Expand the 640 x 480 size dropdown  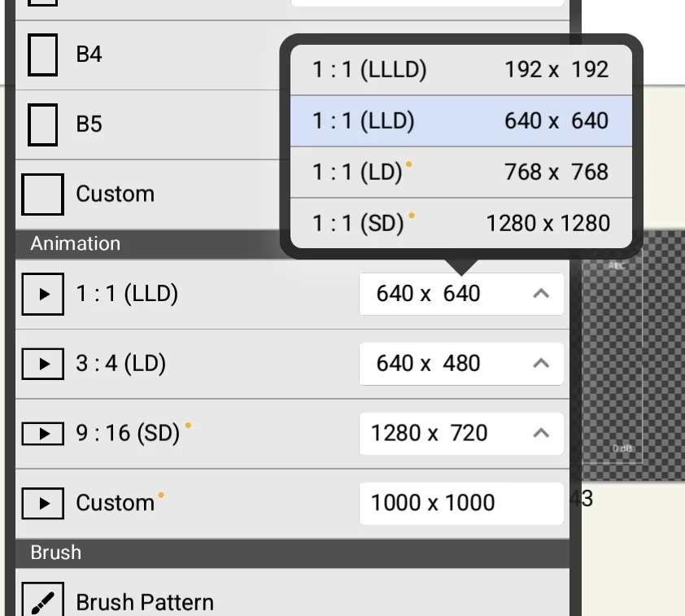(541, 364)
